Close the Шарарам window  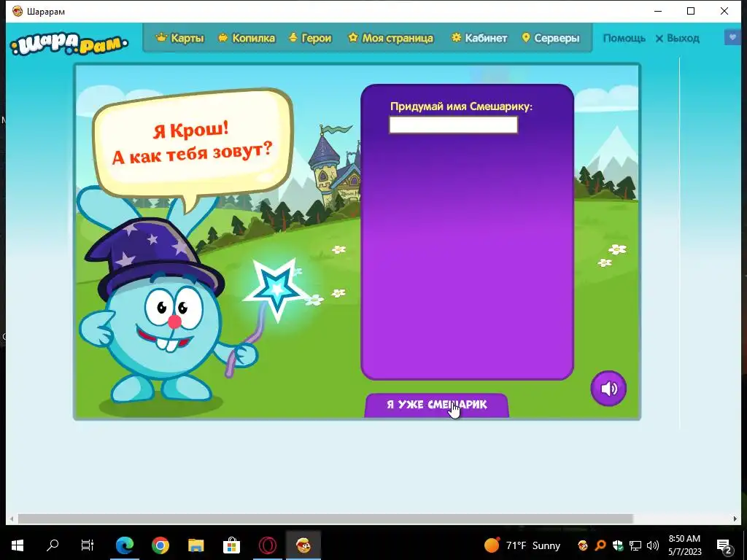724,11
